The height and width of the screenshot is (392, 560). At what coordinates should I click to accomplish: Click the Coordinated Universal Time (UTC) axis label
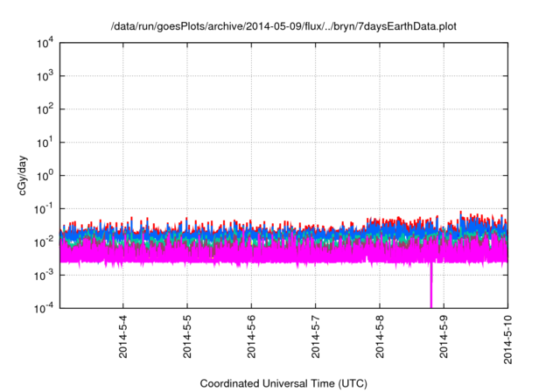(x=283, y=383)
